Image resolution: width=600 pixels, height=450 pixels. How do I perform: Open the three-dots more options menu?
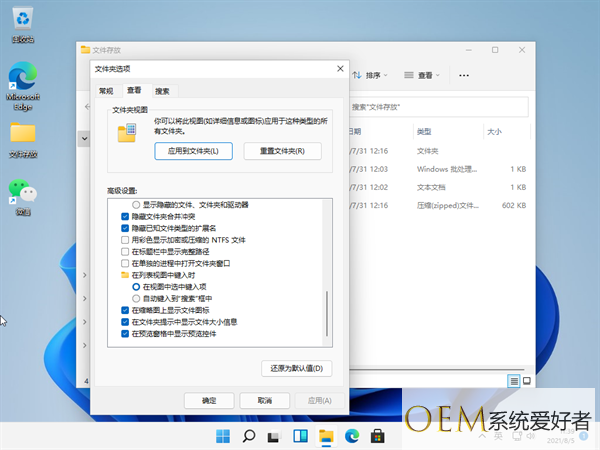pyautogui.click(x=464, y=75)
